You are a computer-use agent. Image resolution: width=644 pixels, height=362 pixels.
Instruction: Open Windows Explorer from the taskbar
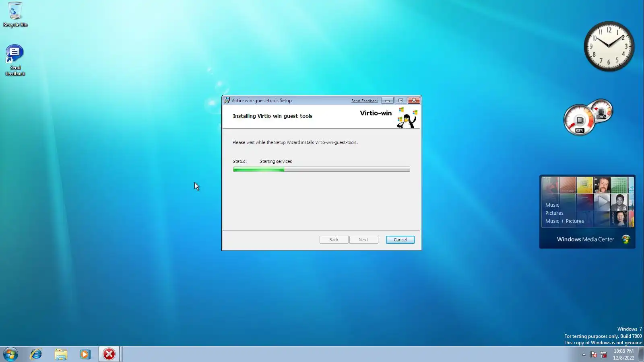(61, 354)
